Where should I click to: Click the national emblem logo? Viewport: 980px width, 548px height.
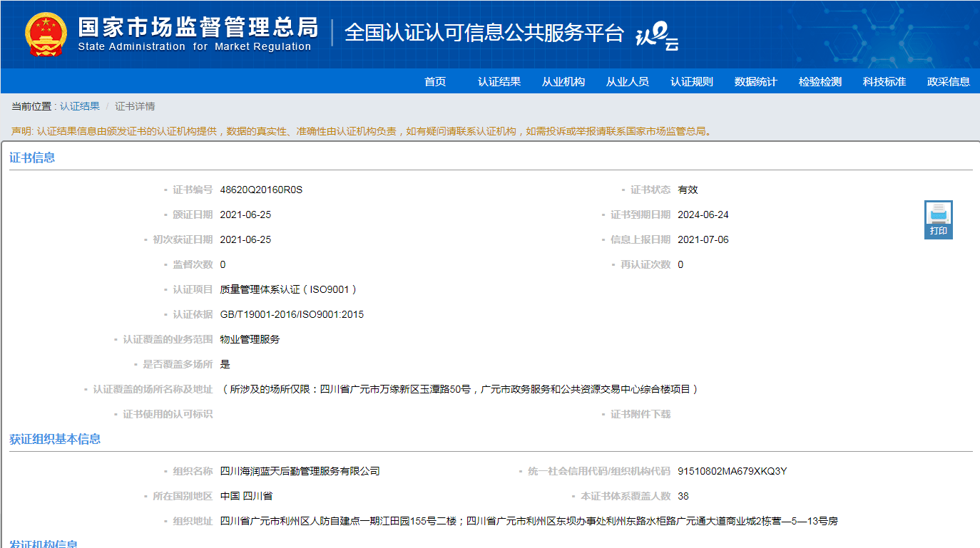(x=46, y=34)
